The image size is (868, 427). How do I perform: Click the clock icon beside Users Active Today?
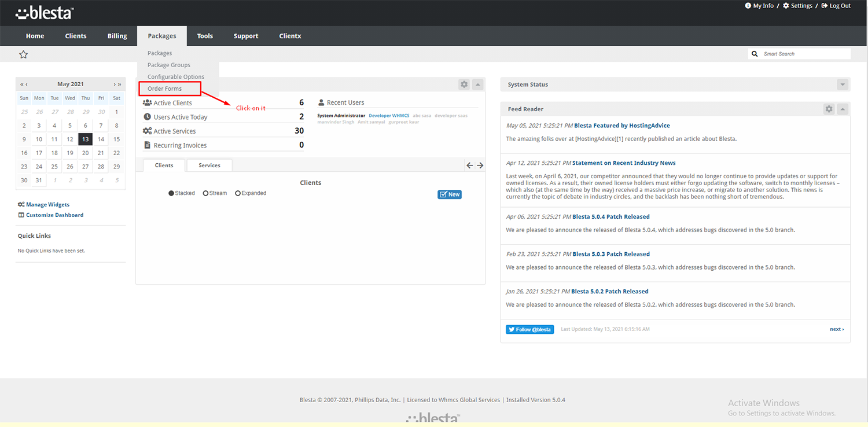[x=147, y=117]
